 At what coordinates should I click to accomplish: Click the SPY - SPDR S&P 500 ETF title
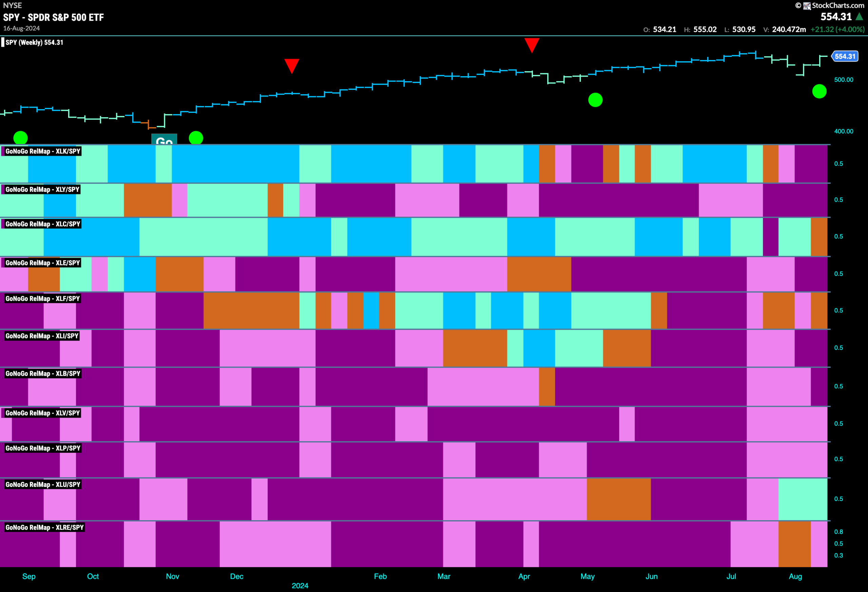(x=54, y=17)
